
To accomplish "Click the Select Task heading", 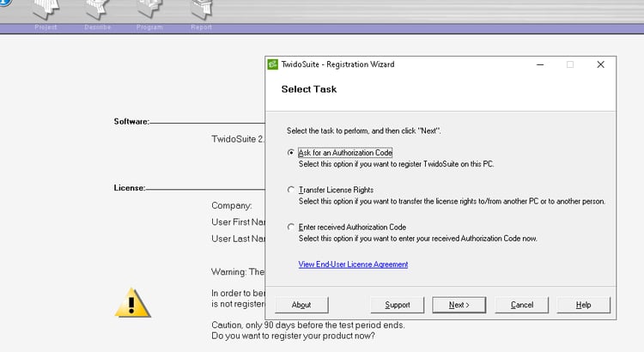I will [309, 89].
